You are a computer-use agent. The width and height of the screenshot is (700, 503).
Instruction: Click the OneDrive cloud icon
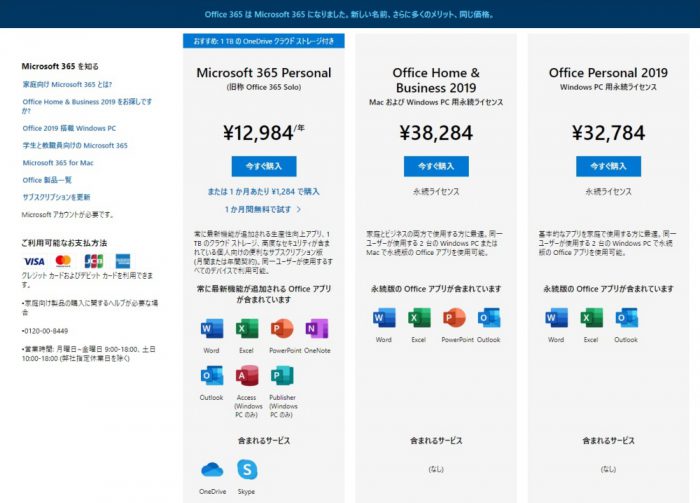pyautogui.click(x=212, y=470)
